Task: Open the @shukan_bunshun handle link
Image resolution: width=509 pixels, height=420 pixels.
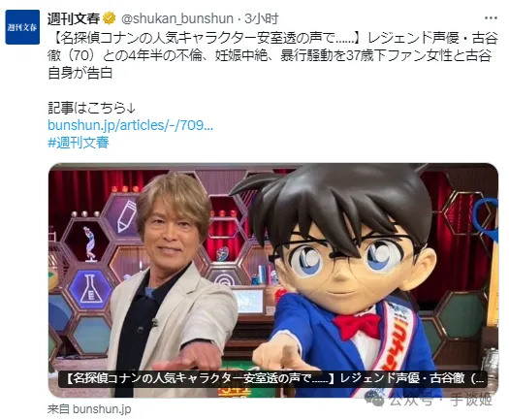Action: click(177, 18)
